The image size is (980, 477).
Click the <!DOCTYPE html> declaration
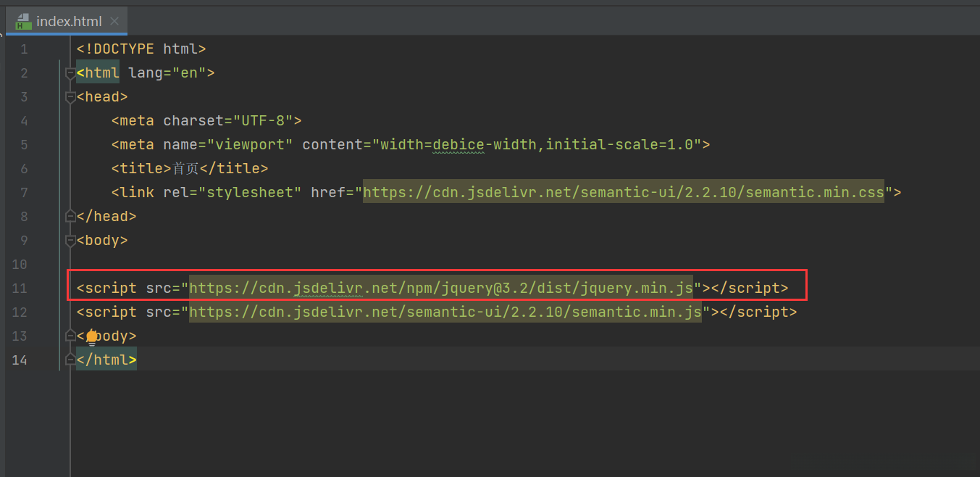[x=141, y=49]
